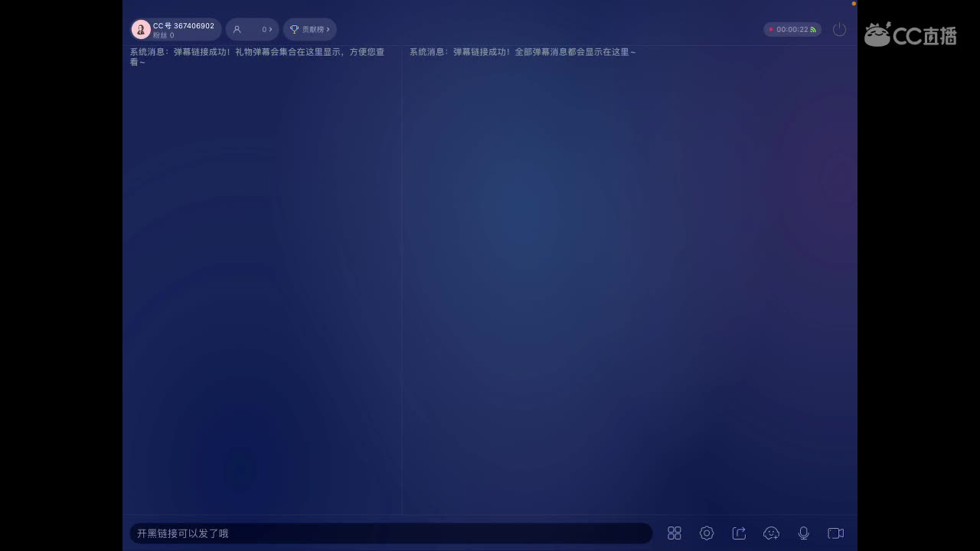Image resolution: width=980 pixels, height=551 pixels.
Task: Expand the viewer count chevron
Action: pos(270,29)
